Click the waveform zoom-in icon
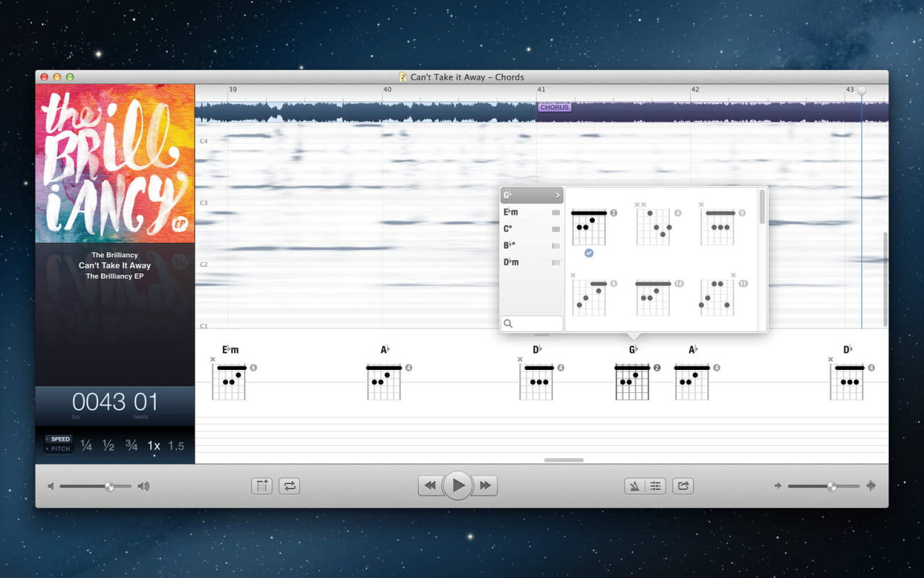The height and width of the screenshot is (578, 924). pos(871,486)
